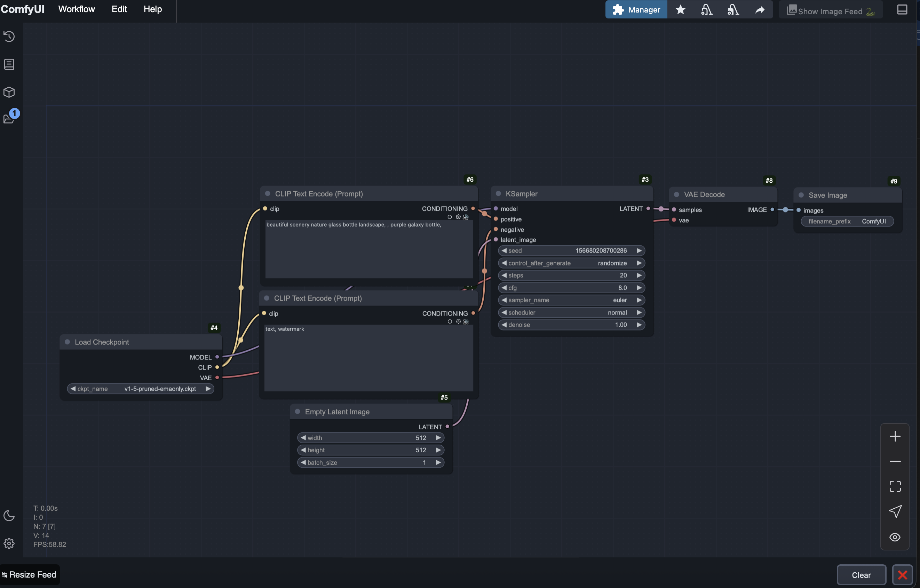Screen dimensions: 920x588
Task: Open the model library cube icon
Action: 9,92
